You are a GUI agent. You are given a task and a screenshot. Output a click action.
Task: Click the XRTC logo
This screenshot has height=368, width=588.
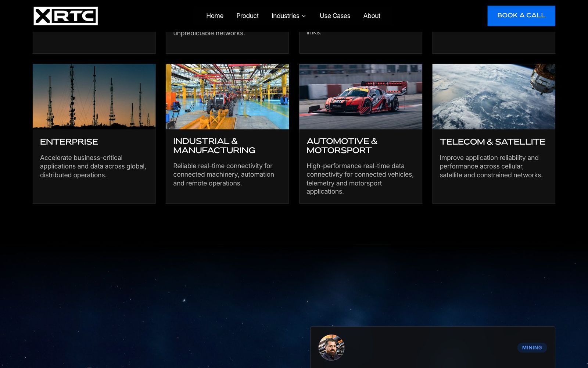tap(65, 16)
